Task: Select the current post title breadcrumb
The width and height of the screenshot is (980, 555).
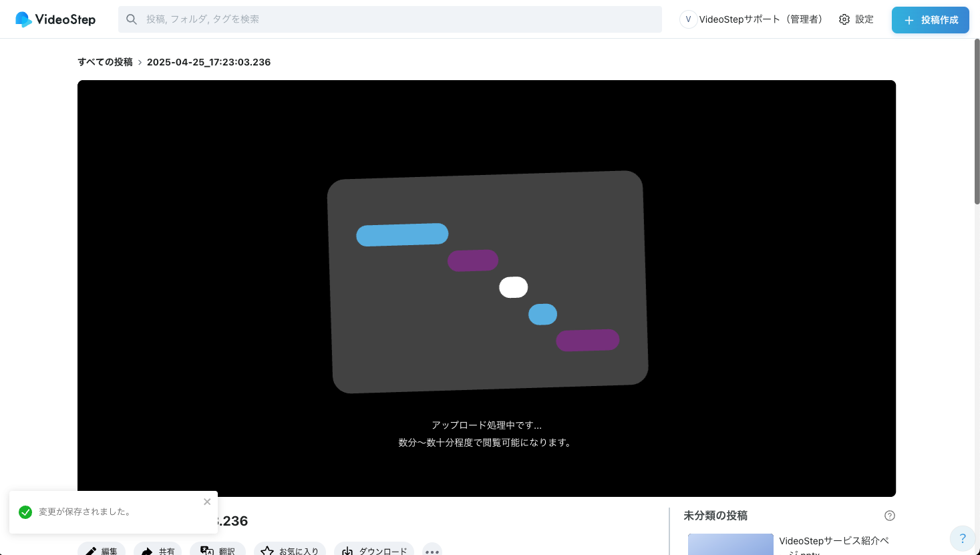Action: [208, 62]
